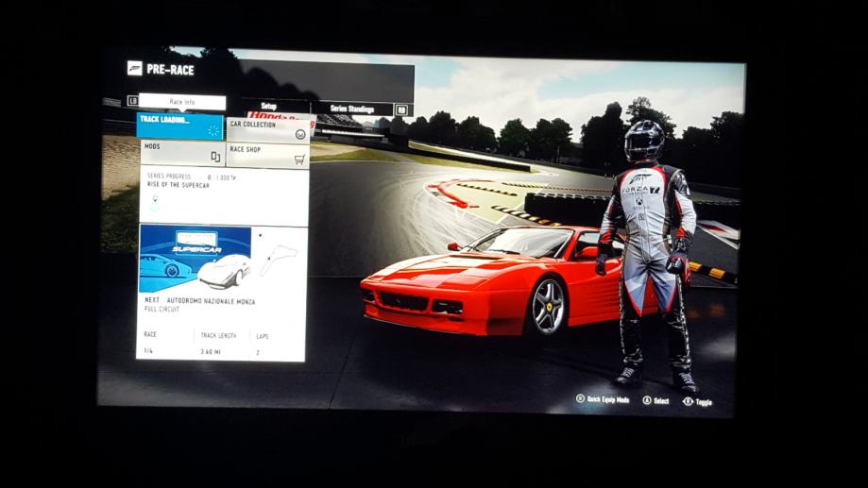Click the Laps 2 value
The width and height of the screenshot is (868, 488).
pyautogui.click(x=258, y=352)
